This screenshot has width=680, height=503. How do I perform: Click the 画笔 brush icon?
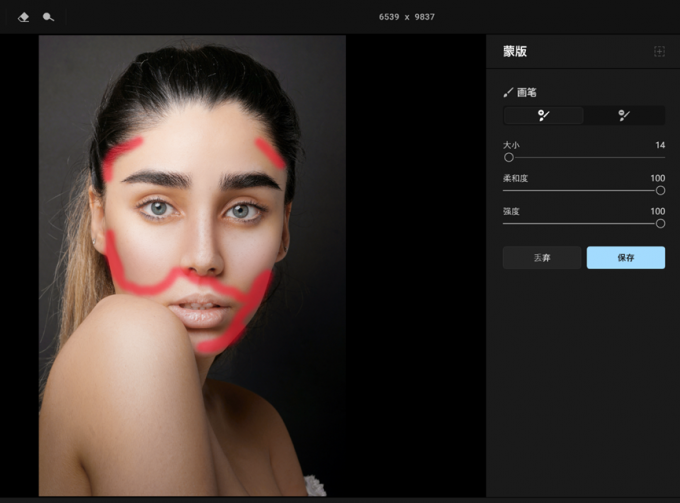[508, 92]
